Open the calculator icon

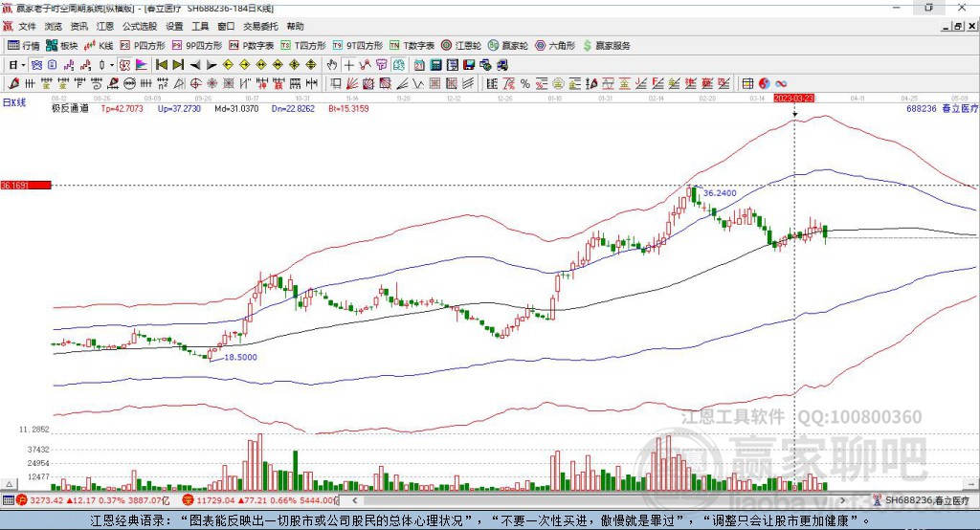(x=435, y=65)
